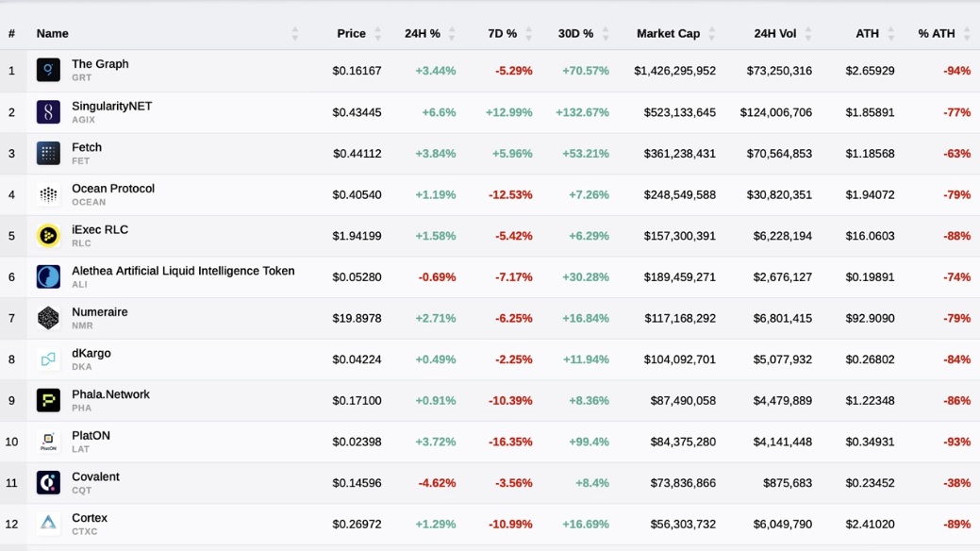Open the dKargo coin page
This screenshot has height=551, width=980.
91,354
